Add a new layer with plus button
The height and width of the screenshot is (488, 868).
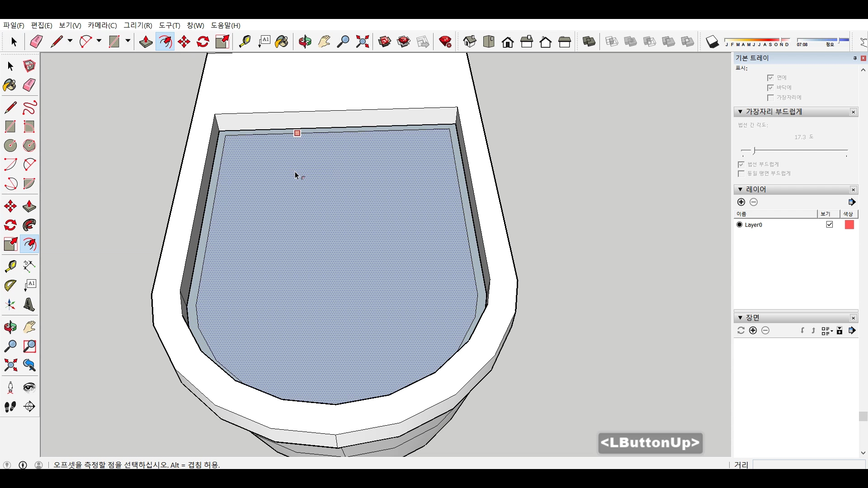741,202
